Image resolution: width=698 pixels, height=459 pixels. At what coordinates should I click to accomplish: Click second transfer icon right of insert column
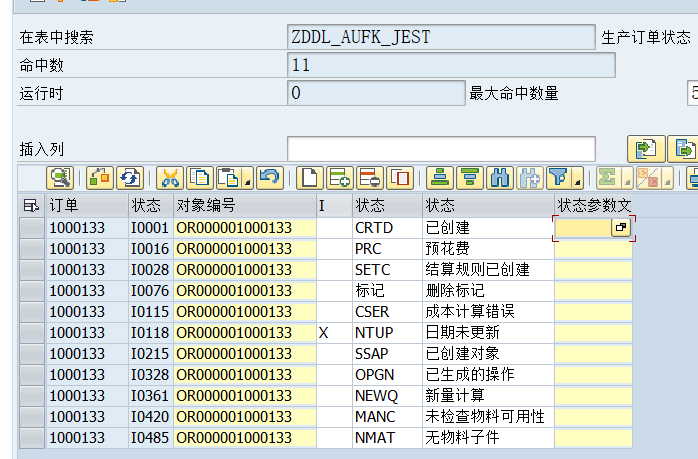pyautogui.click(x=683, y=149)
